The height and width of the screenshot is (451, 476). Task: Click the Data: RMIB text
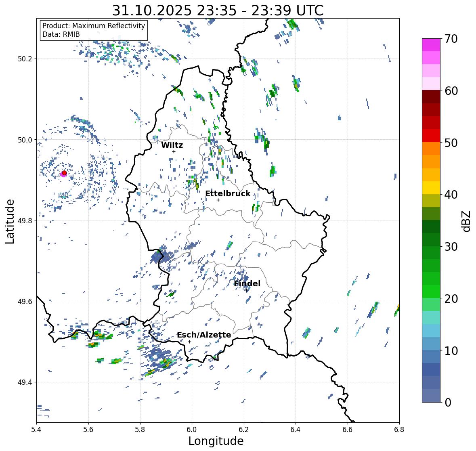[61, 34]
